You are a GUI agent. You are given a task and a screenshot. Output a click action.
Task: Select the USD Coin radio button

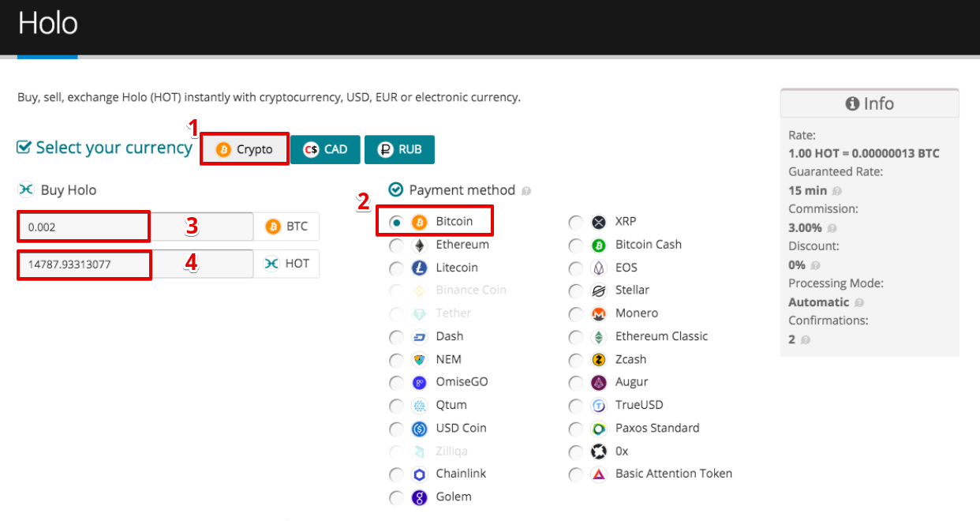[397, 429]
